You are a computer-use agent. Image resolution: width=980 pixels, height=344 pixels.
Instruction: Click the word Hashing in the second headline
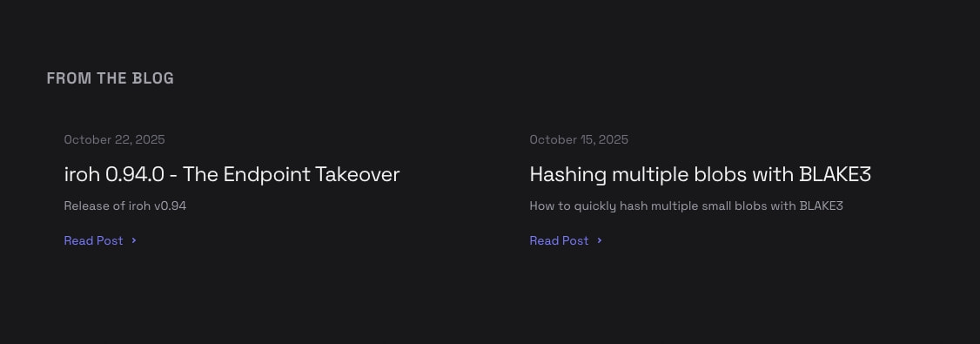567,174
